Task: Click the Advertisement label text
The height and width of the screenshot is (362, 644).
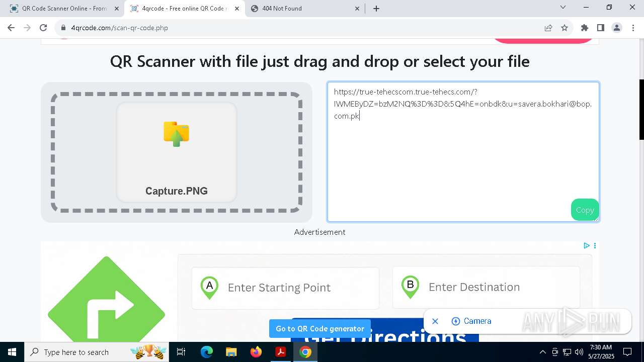Action: [320, 232]
